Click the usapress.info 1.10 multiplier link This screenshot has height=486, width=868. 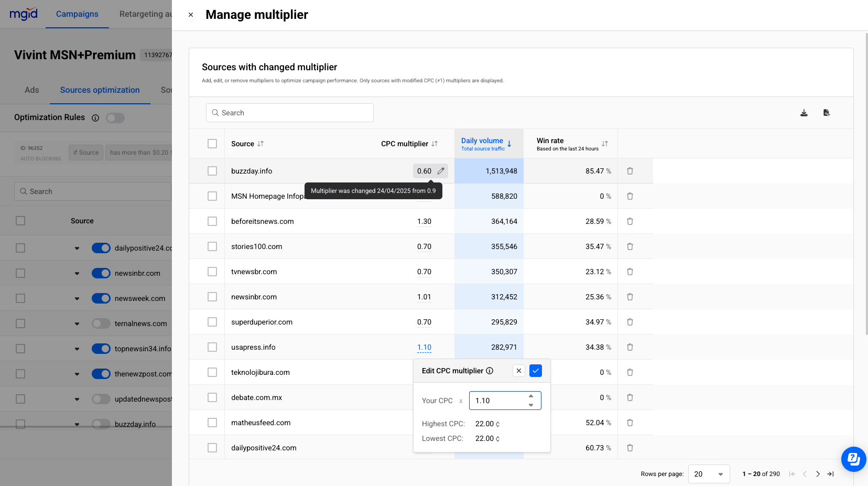[424, 347]
